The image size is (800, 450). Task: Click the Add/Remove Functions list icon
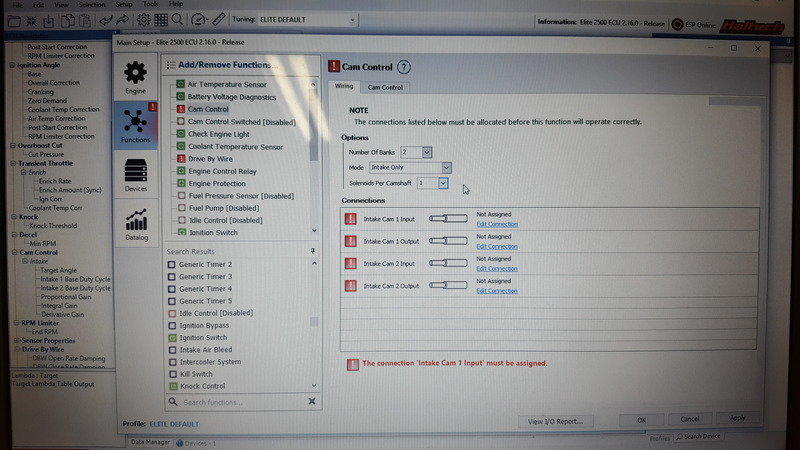(171, 65)
